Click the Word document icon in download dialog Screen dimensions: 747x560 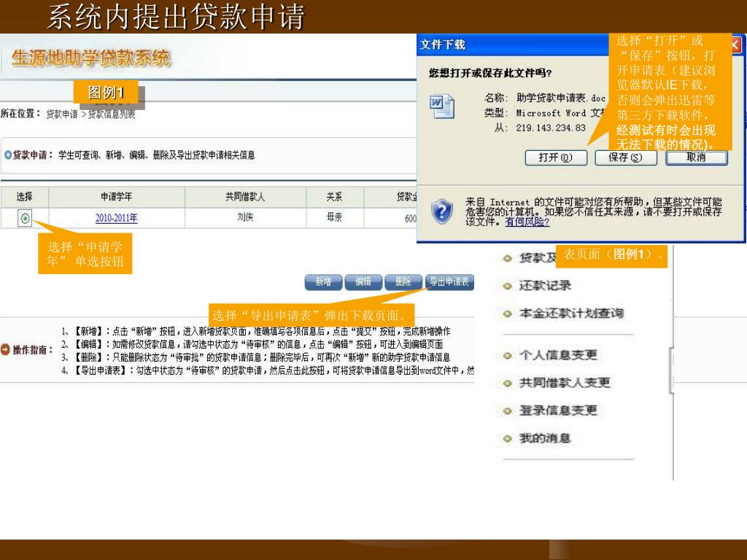[x=442, y=106]
